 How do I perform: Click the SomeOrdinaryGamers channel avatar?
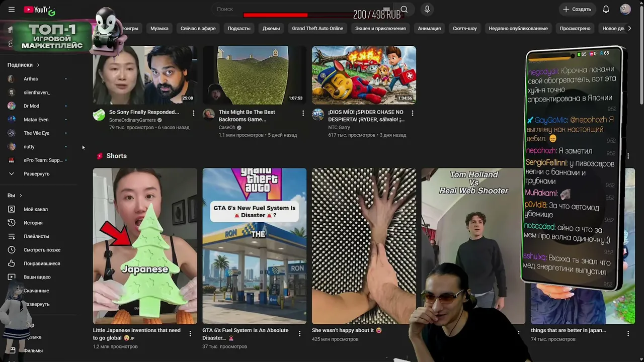tap(99, 115)
